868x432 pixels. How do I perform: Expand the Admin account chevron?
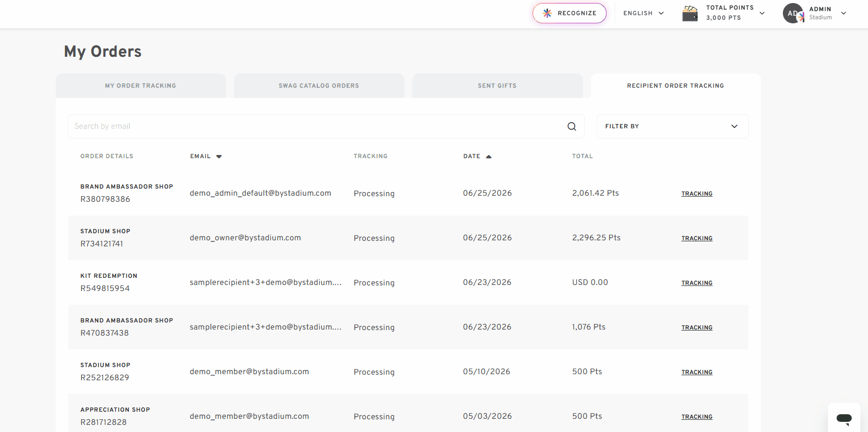tap(844, 13)
